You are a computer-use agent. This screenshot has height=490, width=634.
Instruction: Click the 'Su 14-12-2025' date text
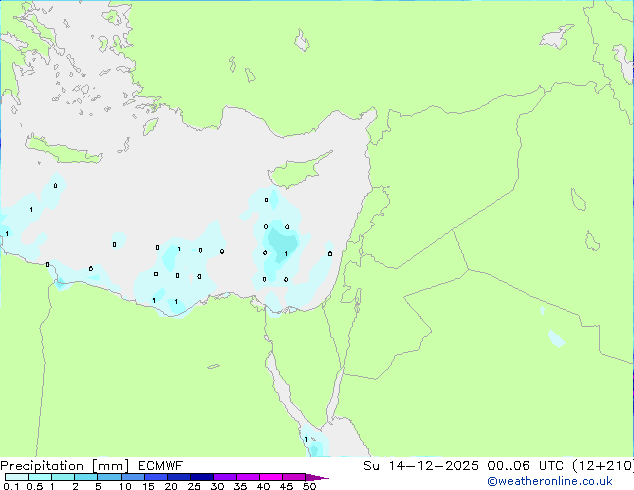point(421,466)
